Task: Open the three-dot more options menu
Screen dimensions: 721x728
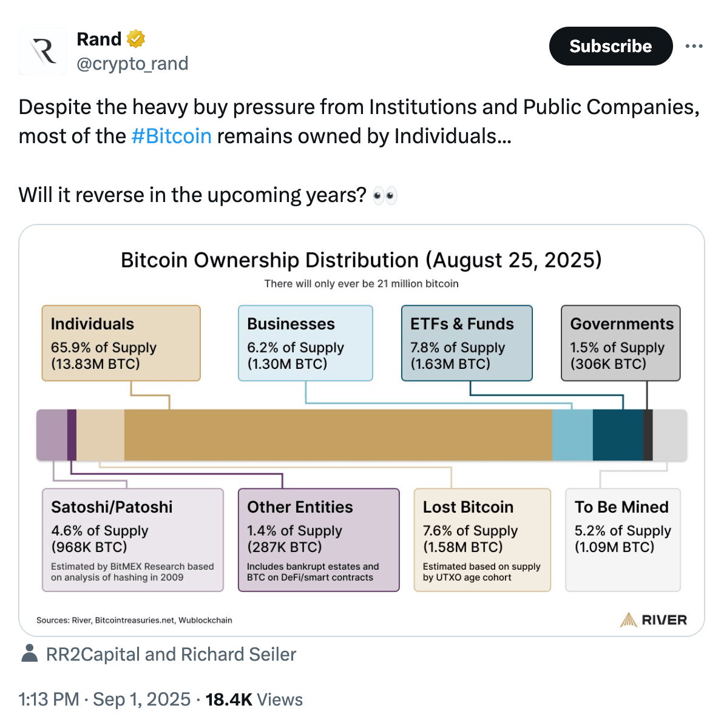Action: point(694,46)
